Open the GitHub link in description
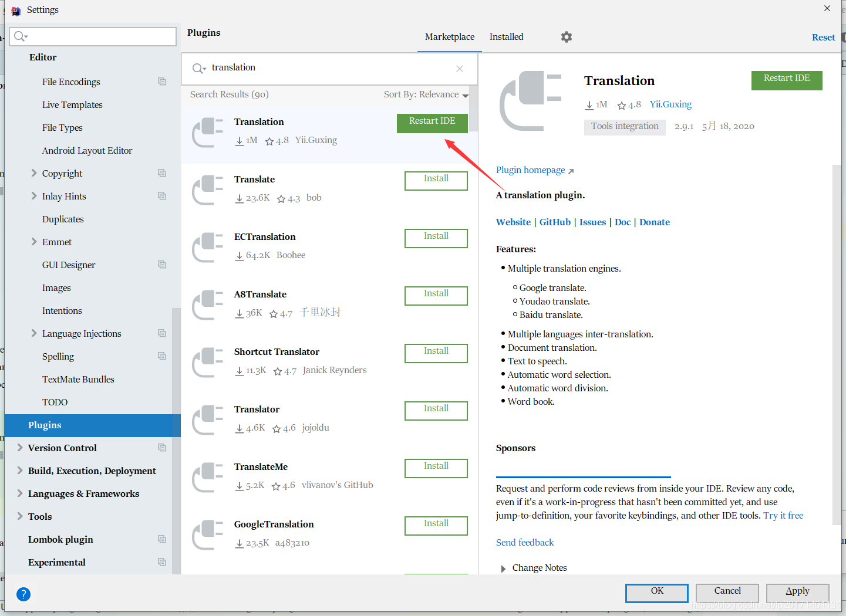Screen dimensions: 846x616 click(555, 222)
